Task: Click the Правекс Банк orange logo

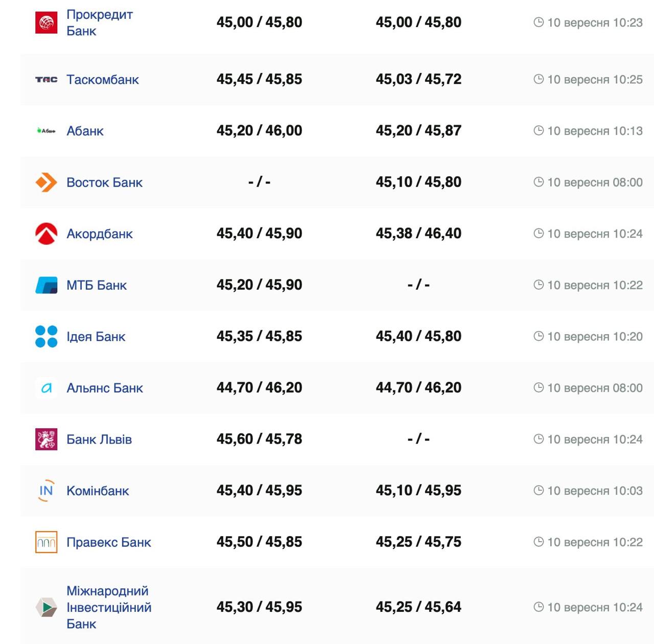Action: click(46, 542)
